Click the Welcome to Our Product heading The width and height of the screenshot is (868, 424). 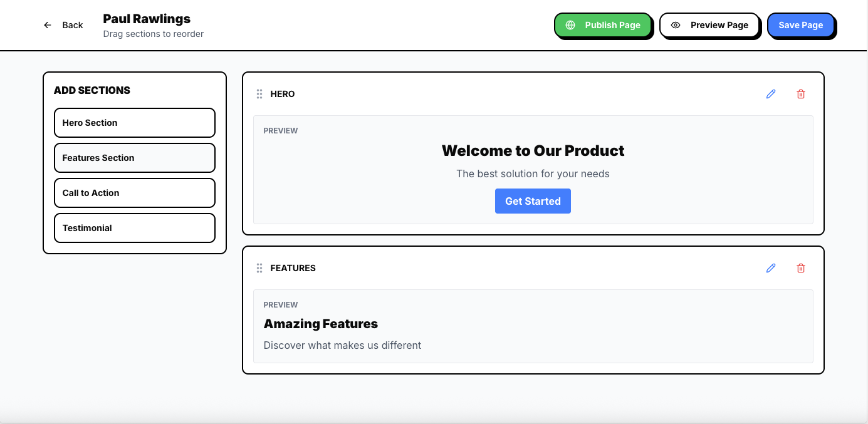tap(533, 151)
